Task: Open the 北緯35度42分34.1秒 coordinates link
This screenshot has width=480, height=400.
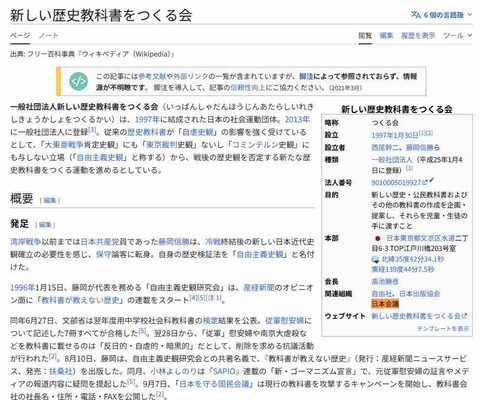Action: pyautogui.click(x=413, y=259)
